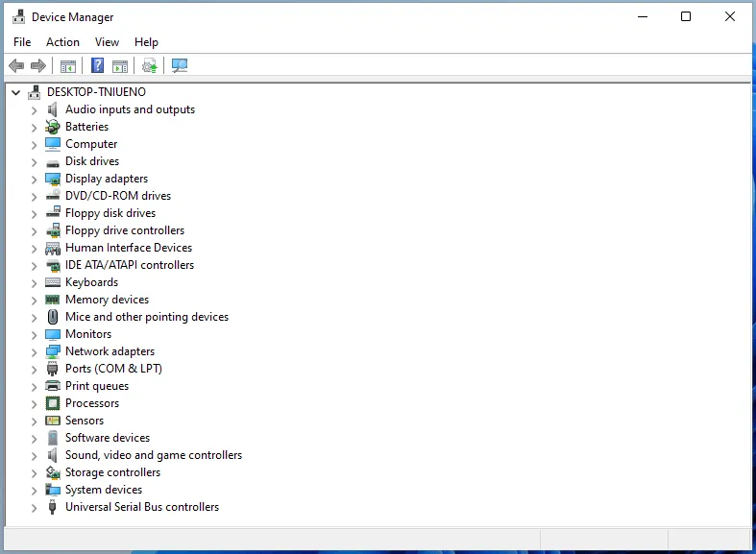The image size is (756, 554).
Task: Open Help via blue question mark icon
Action: coord(98,65)
